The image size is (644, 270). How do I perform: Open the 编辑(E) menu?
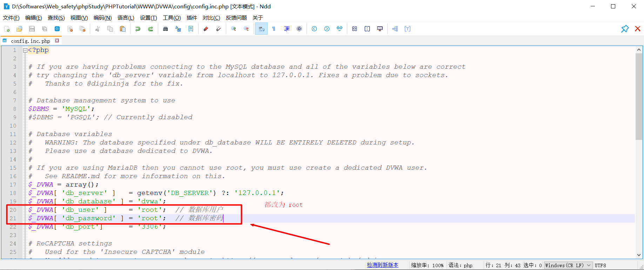pos(34,18)
